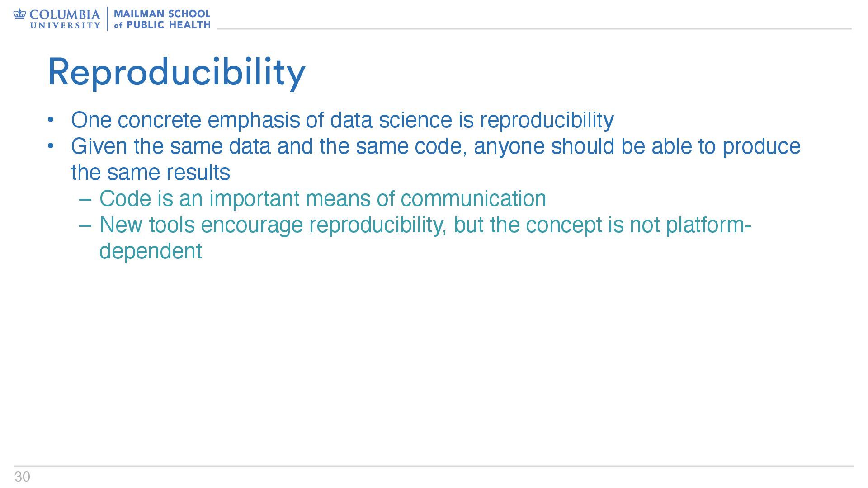Click the second bullet point dot marker
This screenshot has width=868, height=488.
(x=51, y=146)
